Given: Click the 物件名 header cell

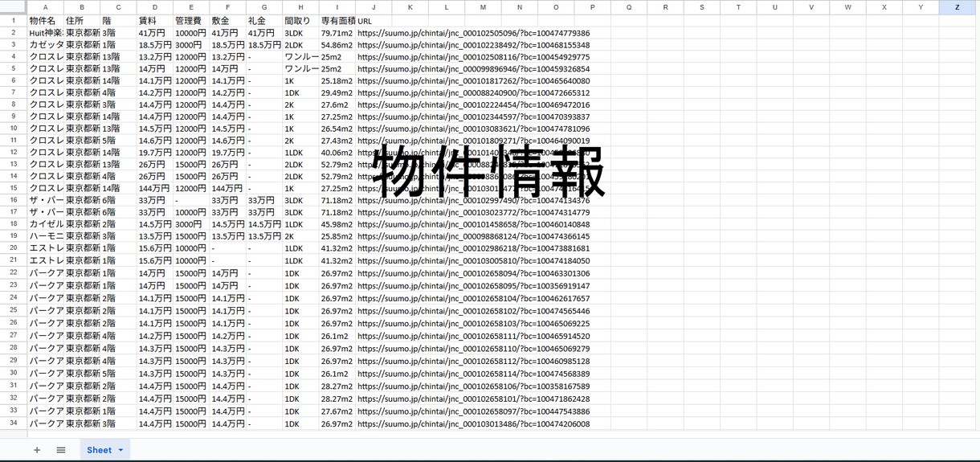Looking at the screenshot, I should point(45,21).
